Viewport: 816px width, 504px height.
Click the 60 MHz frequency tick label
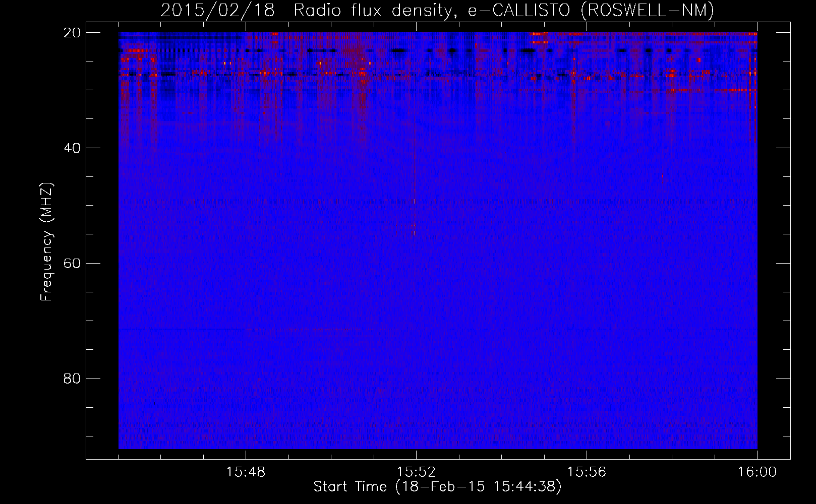click(x=73, y=264)
